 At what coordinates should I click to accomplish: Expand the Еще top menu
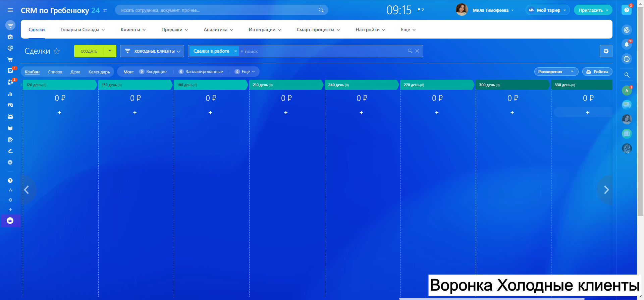coord(408,29)
